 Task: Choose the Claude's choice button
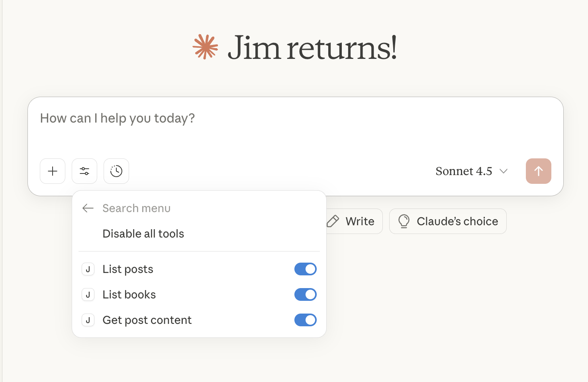pos(448,221)
